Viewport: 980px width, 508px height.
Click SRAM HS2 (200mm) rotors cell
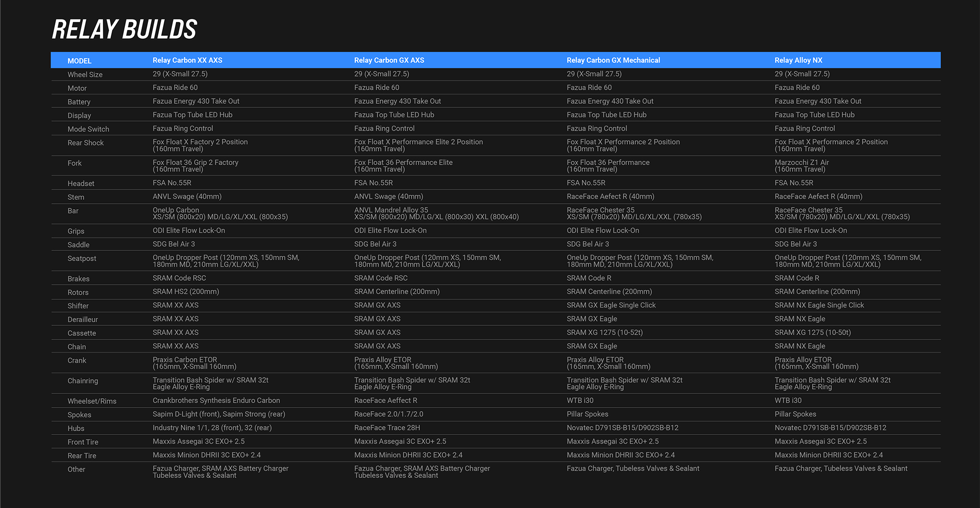pyautogui.click(x=186, y=292)
